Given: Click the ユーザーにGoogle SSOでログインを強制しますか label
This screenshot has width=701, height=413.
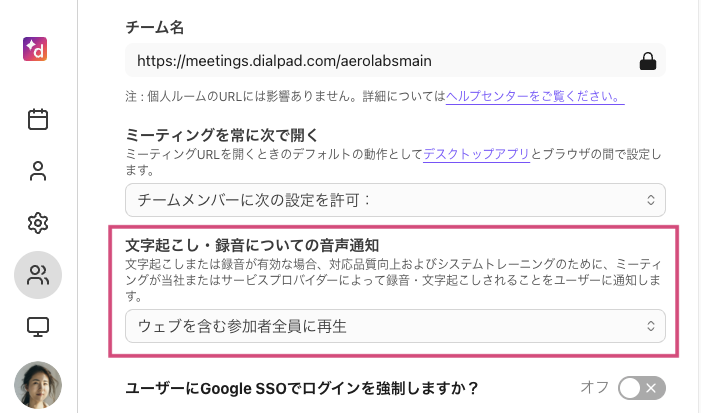Looking at the screenshot, I should [302, 387].
